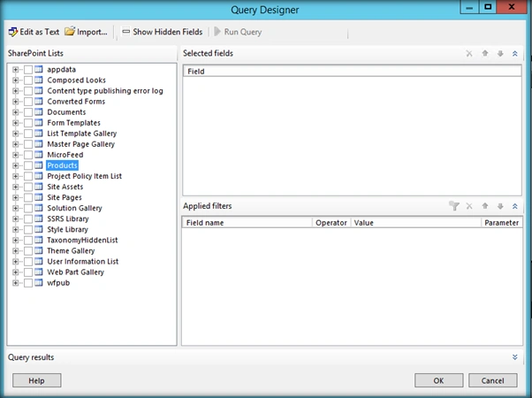
Task: Enable the SSRS Library checkbox
Action: coord(28,219)
